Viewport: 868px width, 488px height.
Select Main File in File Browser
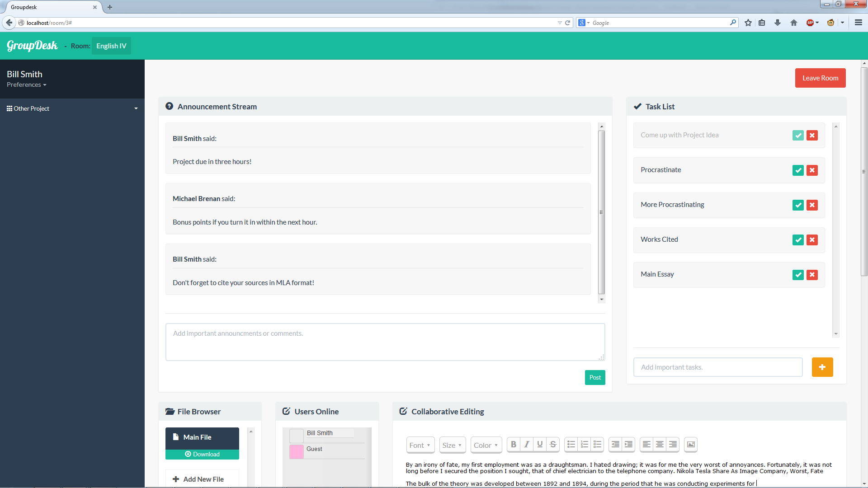202,437
